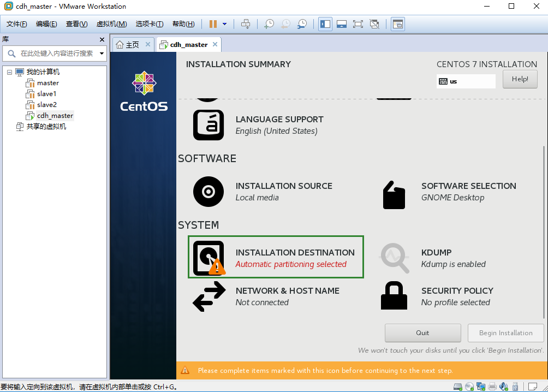Screen dimensions: 548x392
Task: Open the snapshot manager icon
Action: point(302,24)
